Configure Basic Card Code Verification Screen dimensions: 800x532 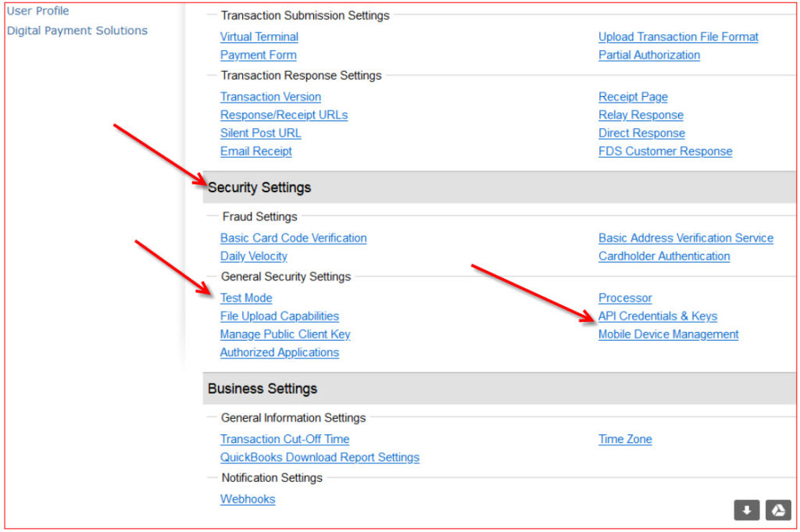tap(293, 237)
